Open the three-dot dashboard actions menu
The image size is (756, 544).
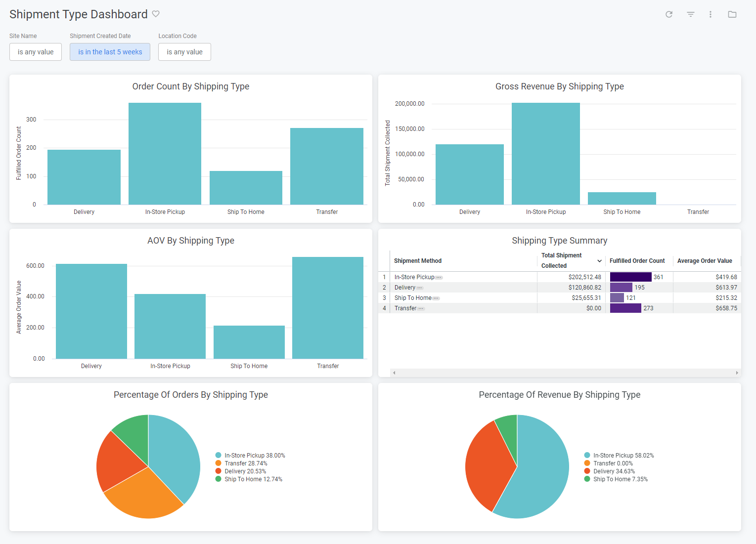711,14
